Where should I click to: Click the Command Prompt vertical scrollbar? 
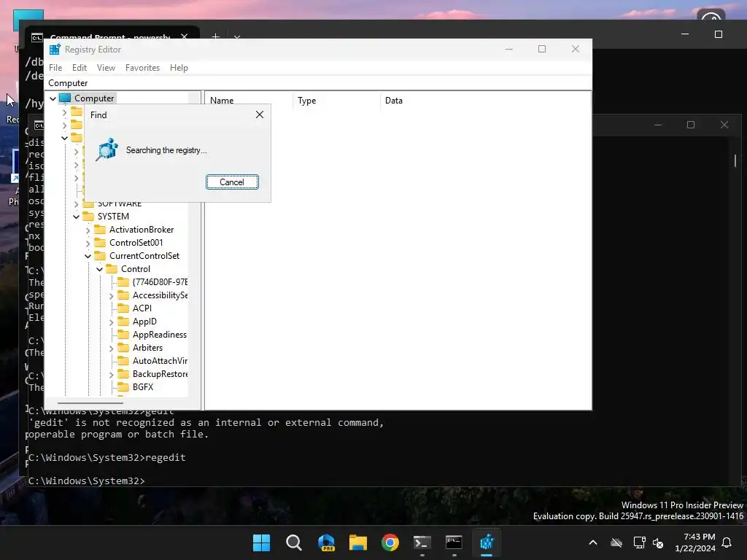(x=735, y=161)
